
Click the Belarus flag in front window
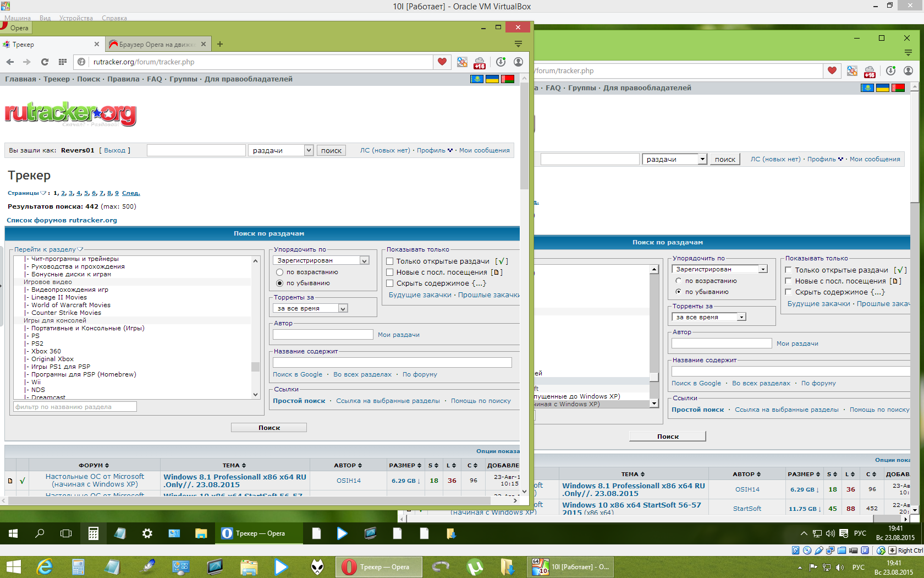(x=508, y=79)
